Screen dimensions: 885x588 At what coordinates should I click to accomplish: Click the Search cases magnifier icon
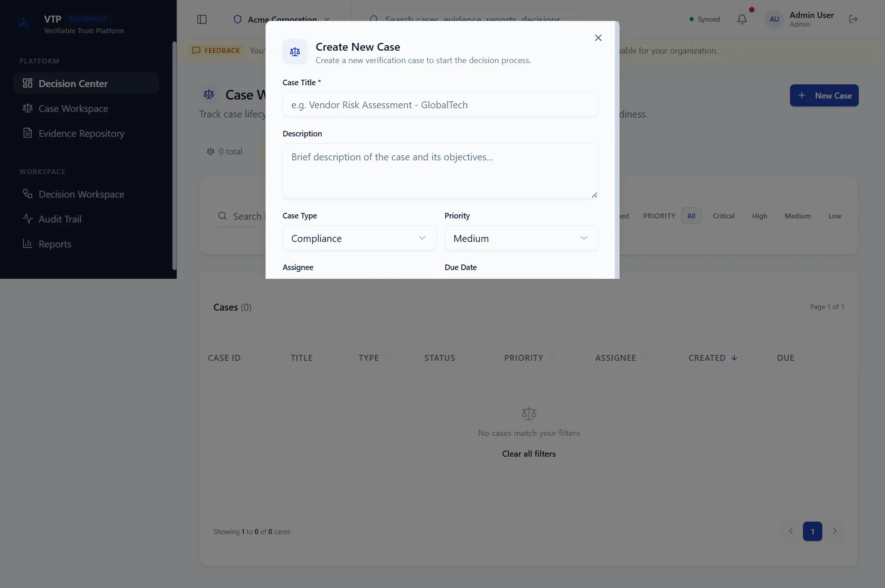point(223,216)
